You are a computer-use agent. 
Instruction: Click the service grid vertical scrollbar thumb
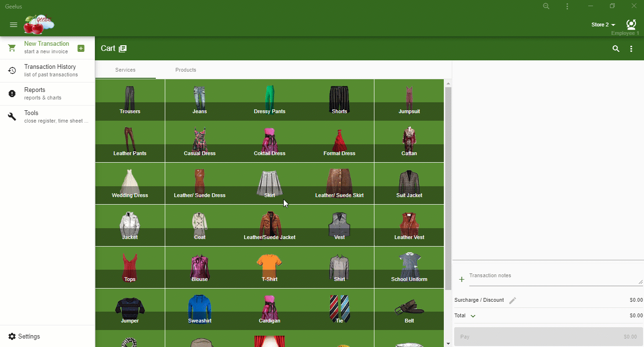pyautogui.click(x=448, y=189)
